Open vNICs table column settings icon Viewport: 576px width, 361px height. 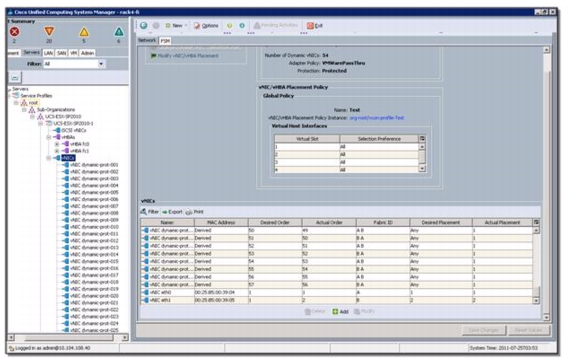coord(536,222)
